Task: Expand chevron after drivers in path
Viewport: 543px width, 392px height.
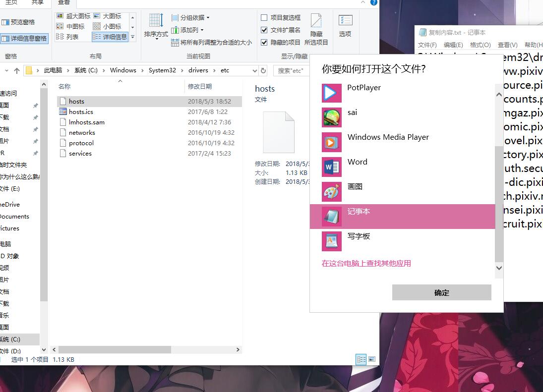Action: coord(214,70)
